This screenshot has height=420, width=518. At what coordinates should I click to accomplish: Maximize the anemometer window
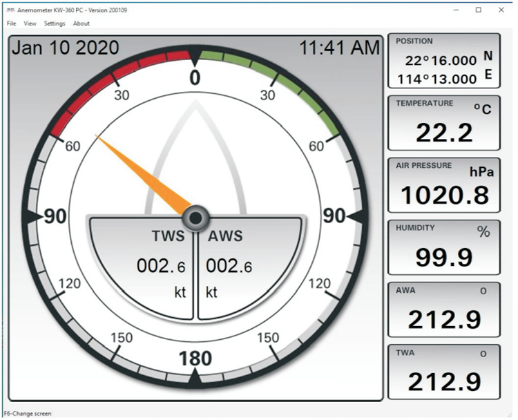click(x=479, y=10)
